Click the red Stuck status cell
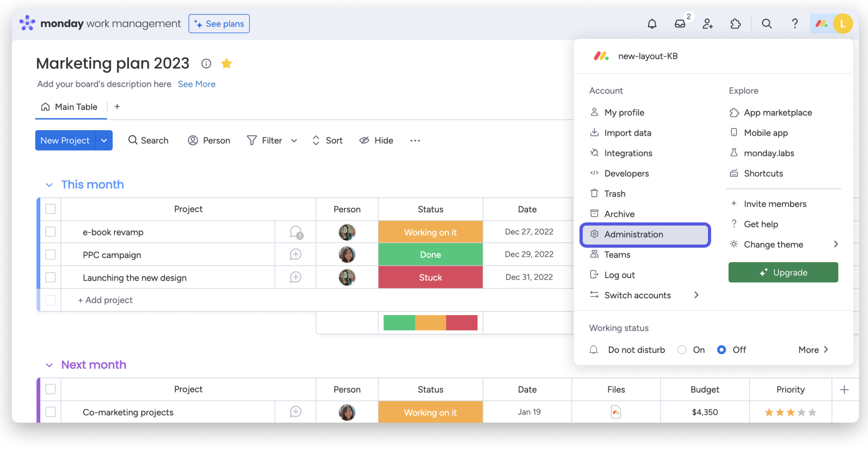 click(x=430, y=278)
